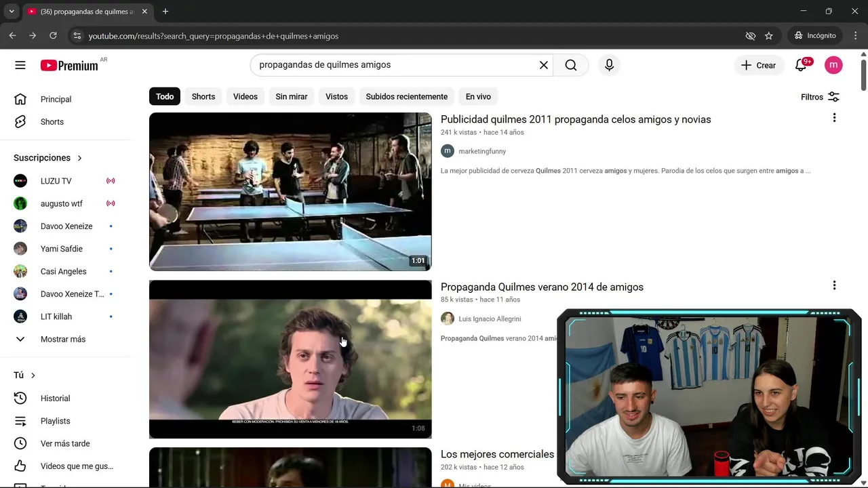Viewport: 868px width, 488px height.
Task: Open browser three-dot menu
Action: [x=856, y=36]
